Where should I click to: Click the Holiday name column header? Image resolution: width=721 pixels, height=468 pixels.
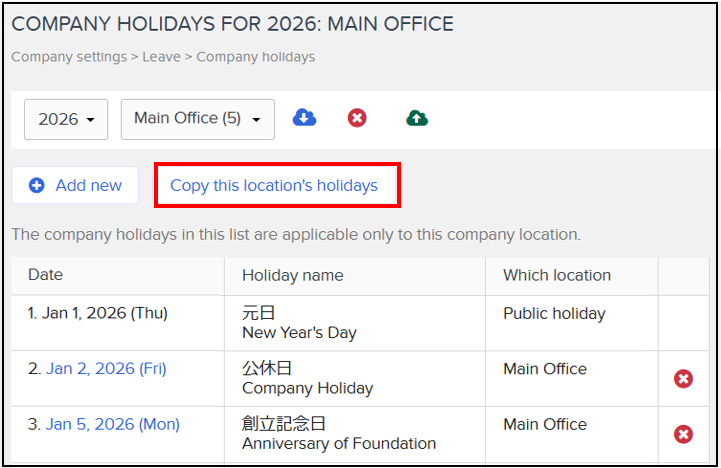click(293, 275)
